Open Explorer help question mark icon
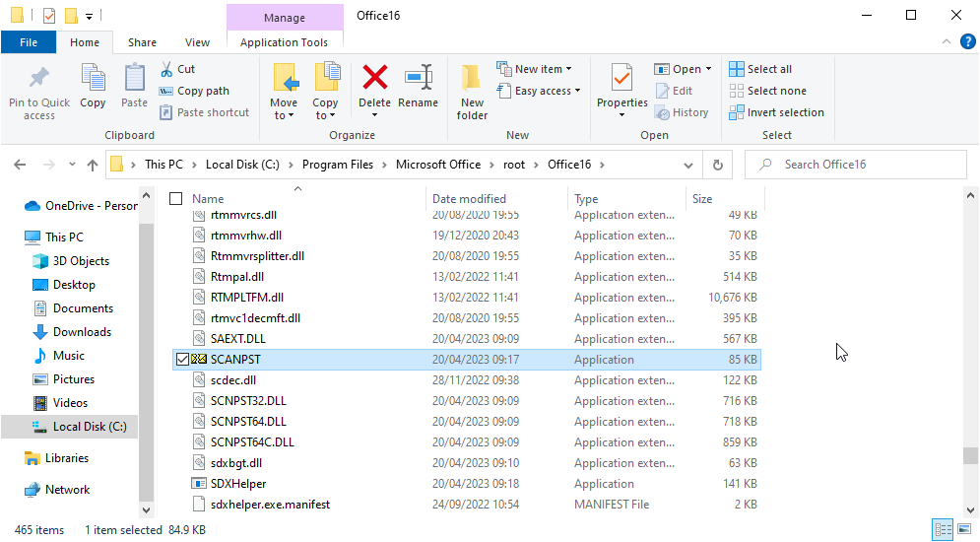Viewport: 980px width, 542px height. pyautogui.click(x=967, y=42)
